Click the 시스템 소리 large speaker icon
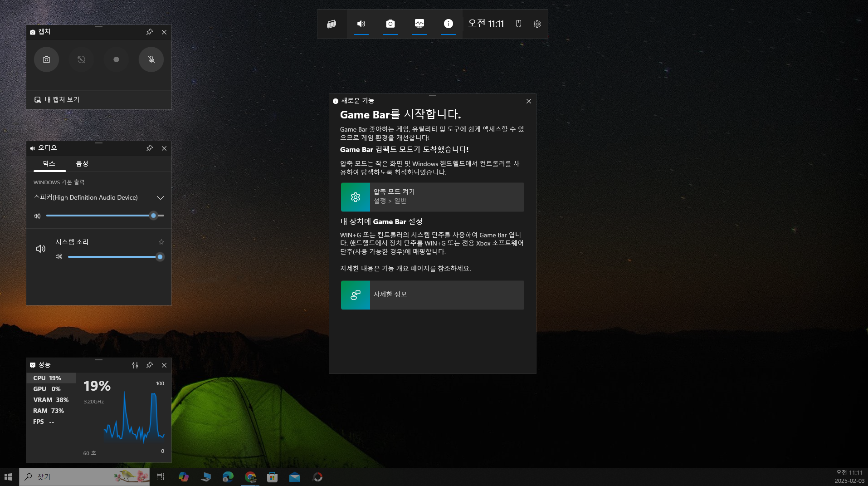868x486 pixels. (x=41, y=249)
